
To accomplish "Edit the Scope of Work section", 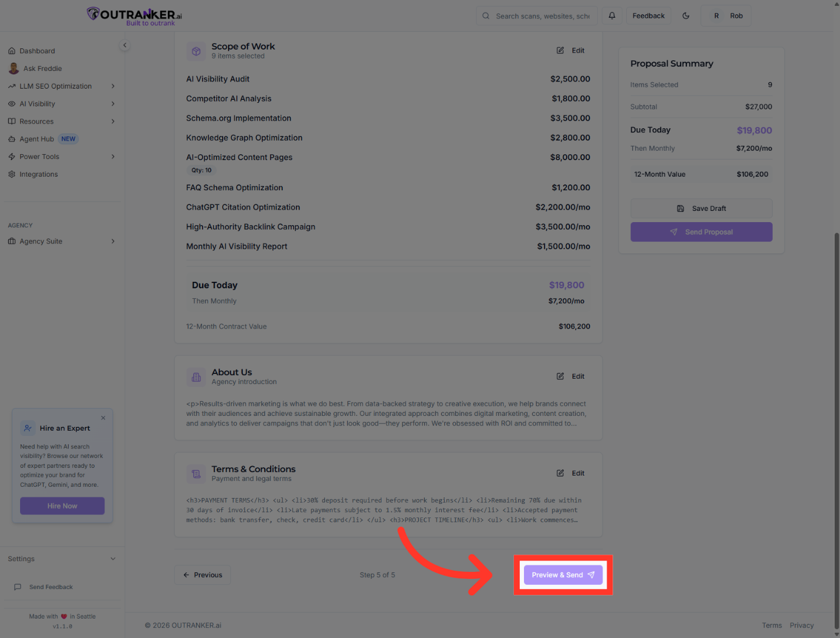I will point(571,51).
